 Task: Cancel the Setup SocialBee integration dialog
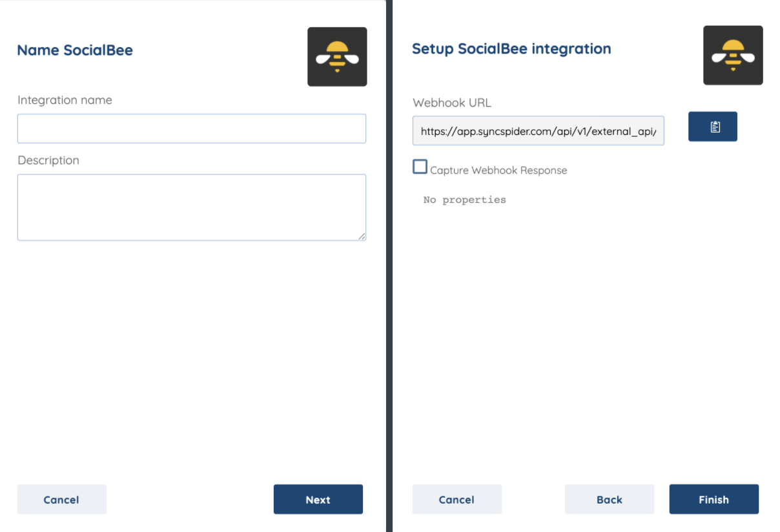point(457,500)
